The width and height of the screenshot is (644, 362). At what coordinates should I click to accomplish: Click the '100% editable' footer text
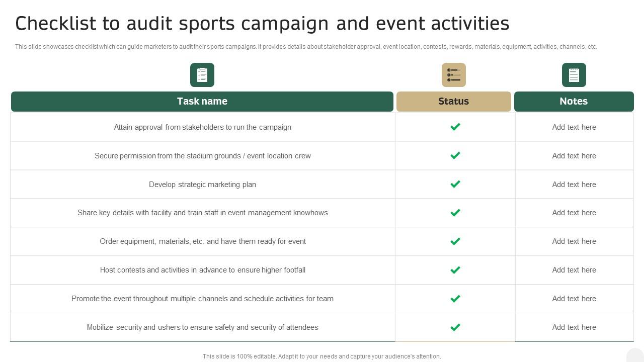pyautogui.click(x=322, y=356)
